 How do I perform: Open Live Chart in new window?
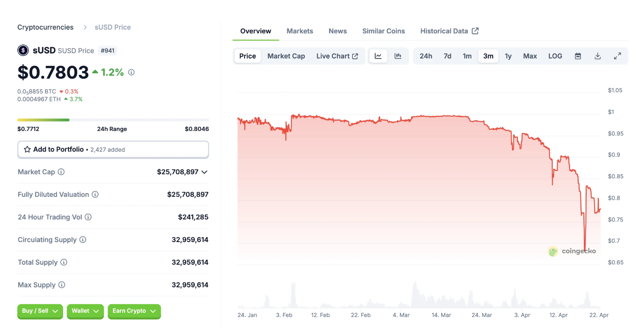(337, 56)
